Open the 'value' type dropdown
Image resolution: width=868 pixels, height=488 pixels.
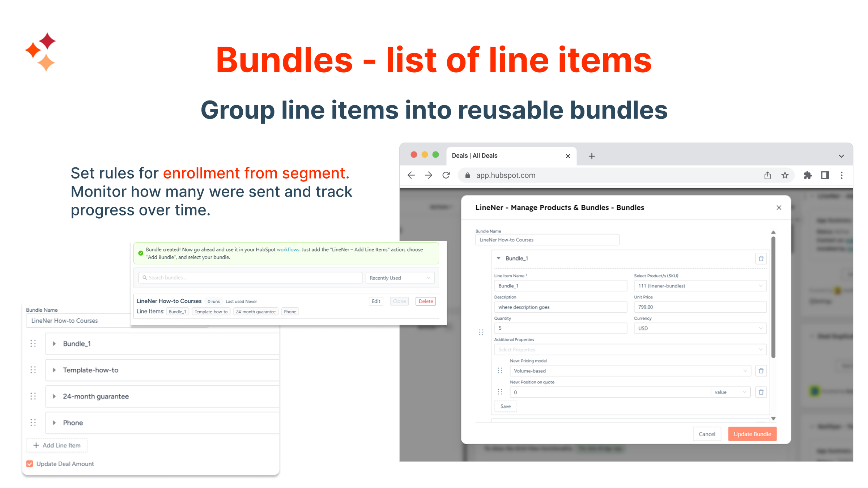731,392
